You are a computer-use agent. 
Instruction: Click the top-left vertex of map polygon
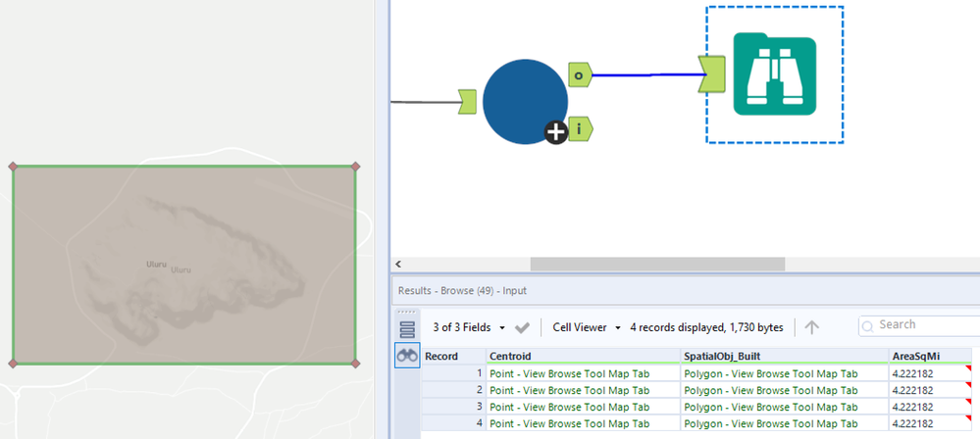[13, 167]
